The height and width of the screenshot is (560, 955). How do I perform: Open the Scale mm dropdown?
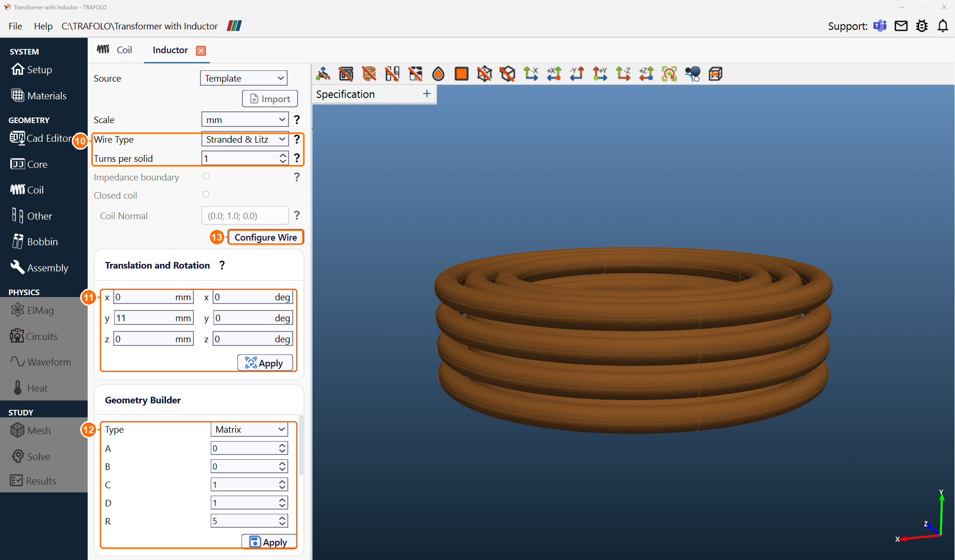click(245, 119)
